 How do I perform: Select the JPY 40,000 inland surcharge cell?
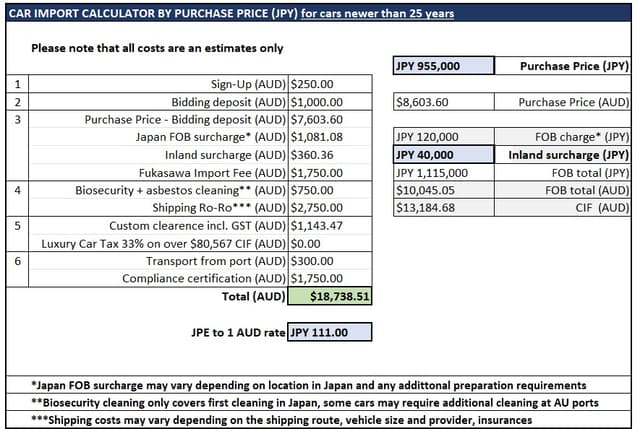pyautogui.click(x=444, y=155)
